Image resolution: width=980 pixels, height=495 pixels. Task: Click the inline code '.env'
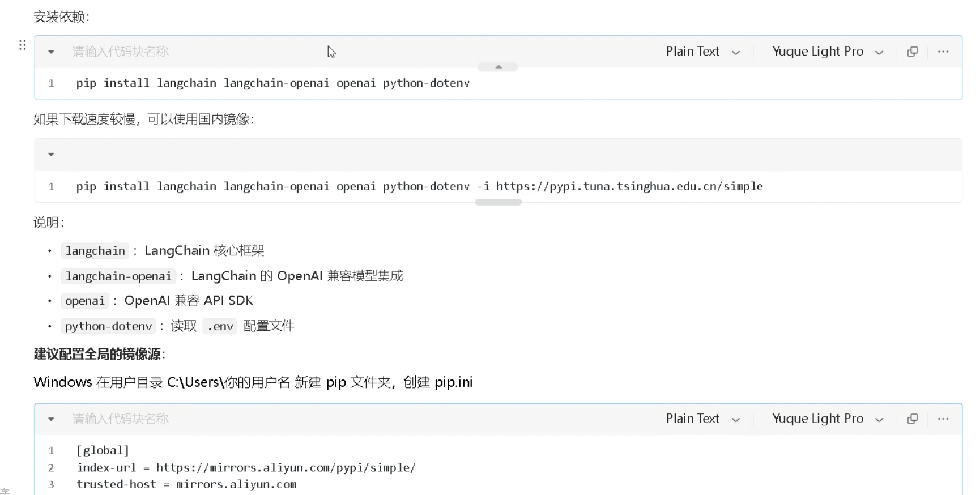coord(220,326)
